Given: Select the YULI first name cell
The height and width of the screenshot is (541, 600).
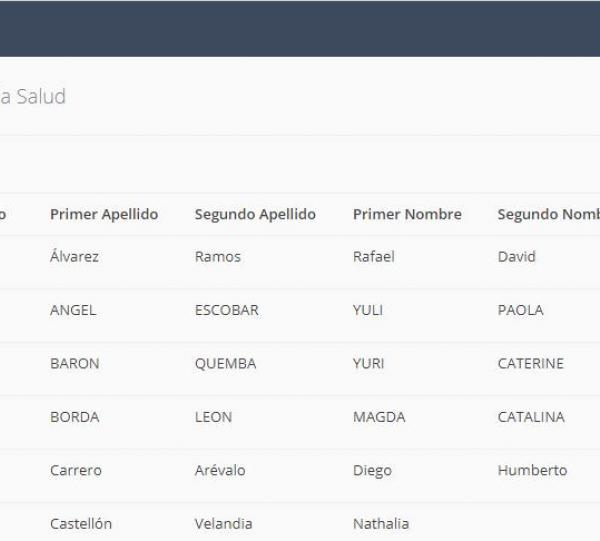Looking at the screenshot, I should pos(368,310).
